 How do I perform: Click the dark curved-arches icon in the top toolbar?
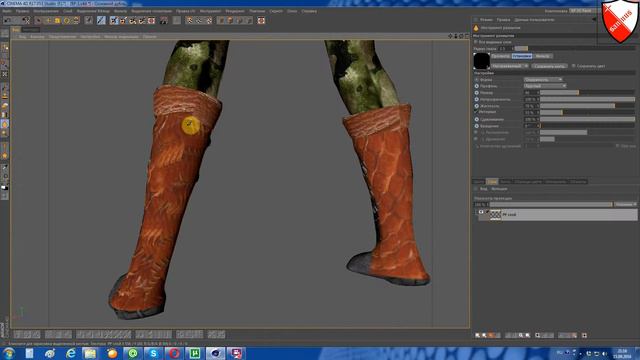click(x=163, y=20)
